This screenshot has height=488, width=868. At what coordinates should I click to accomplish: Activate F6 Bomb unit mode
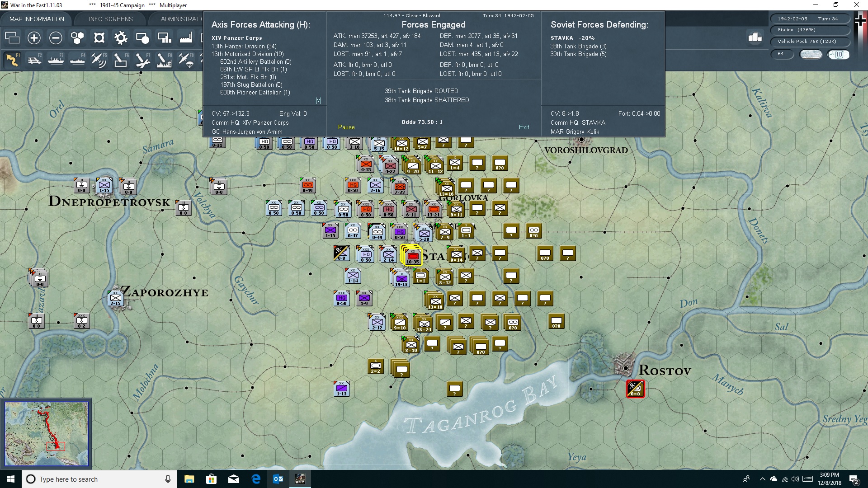coord(121,60)
